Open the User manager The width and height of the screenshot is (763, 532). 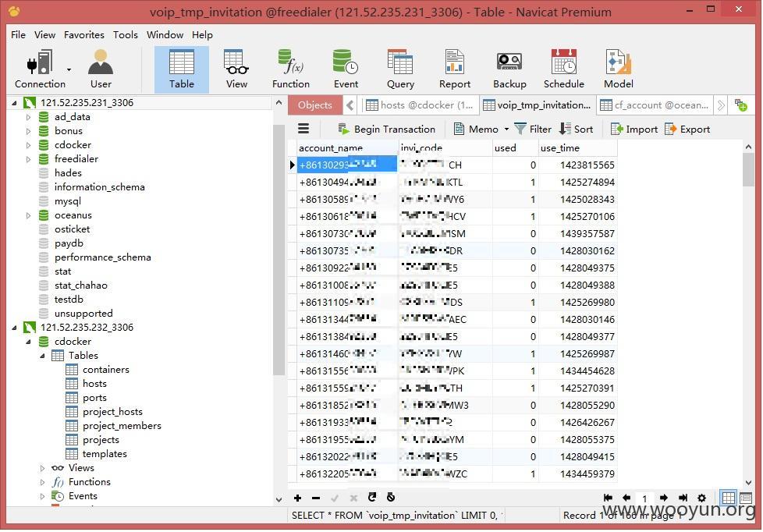(101, 69)
